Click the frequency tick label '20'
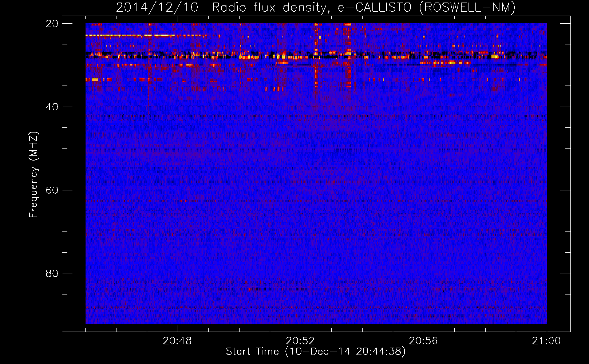This screenshot has width=589, height=364. pyautogui.click(x=52, y=24)
